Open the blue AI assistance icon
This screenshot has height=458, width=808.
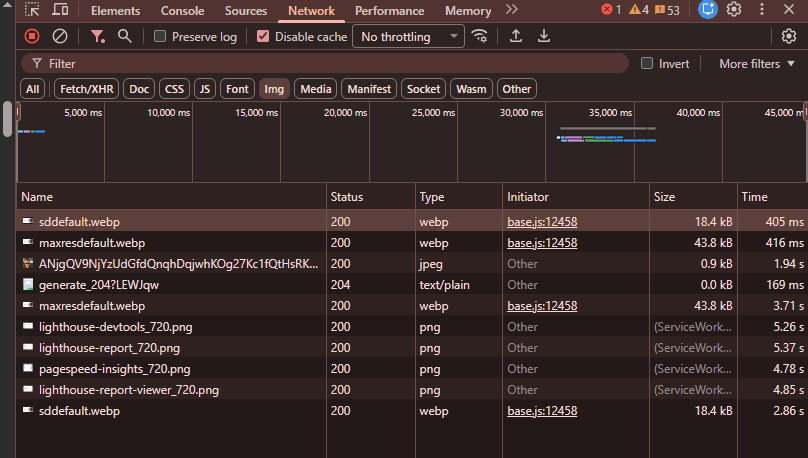point(708,9)
